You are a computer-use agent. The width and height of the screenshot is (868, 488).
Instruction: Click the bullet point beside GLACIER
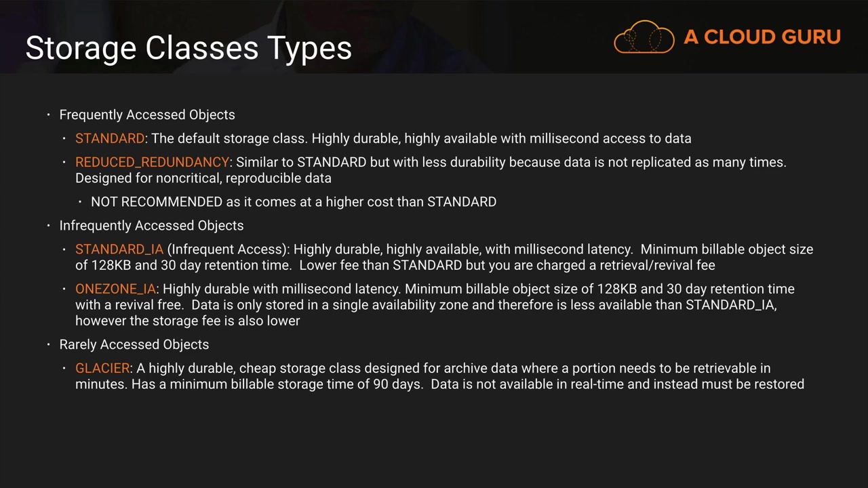[x=65, y=369]
